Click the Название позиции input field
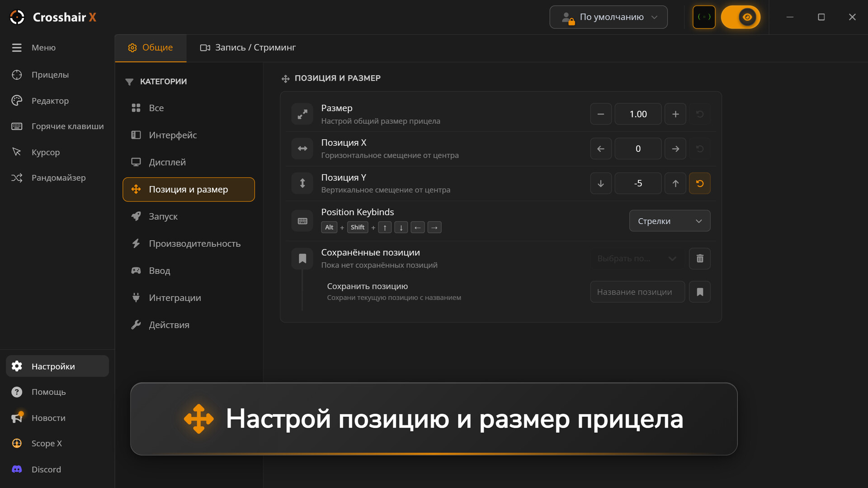868x488 pixels. (x=637, y=292)
